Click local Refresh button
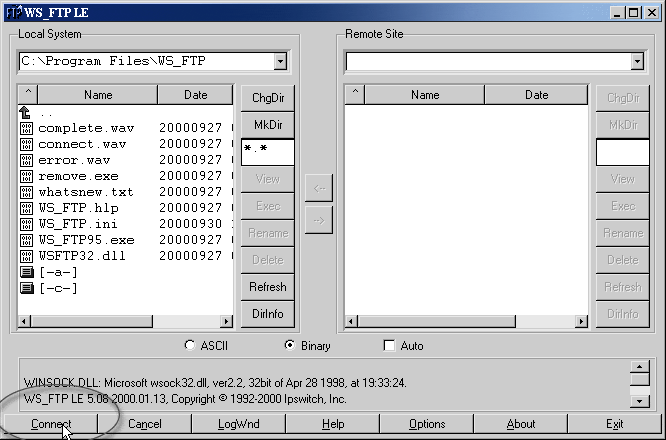 point(268,287)
